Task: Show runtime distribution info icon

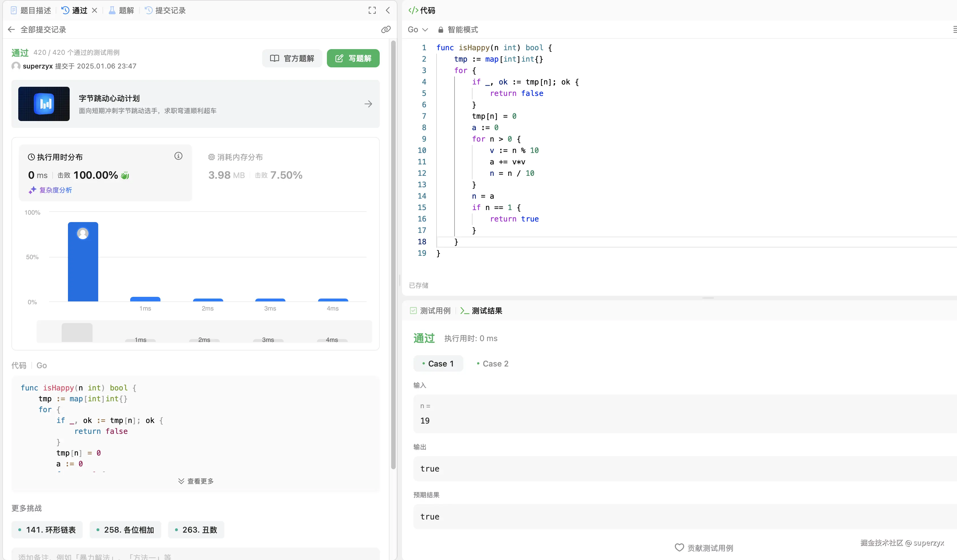Action: [178, 156]
